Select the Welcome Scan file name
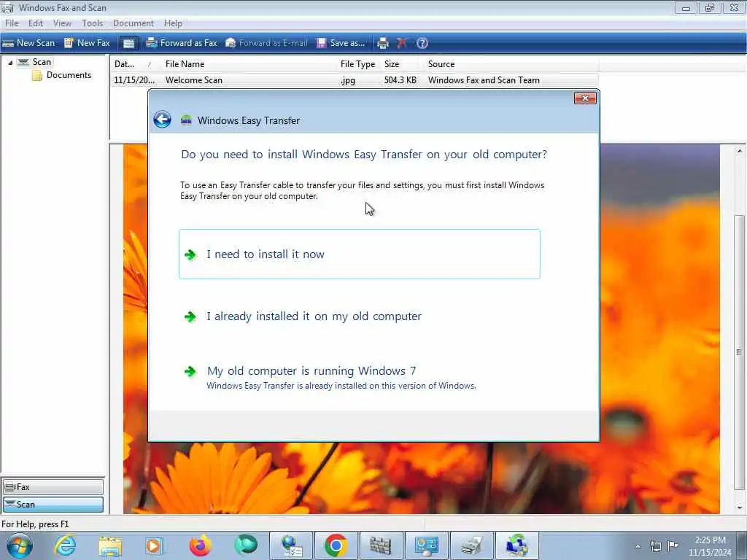This screenshot has height=560, width=747. (x=194, y=80)
